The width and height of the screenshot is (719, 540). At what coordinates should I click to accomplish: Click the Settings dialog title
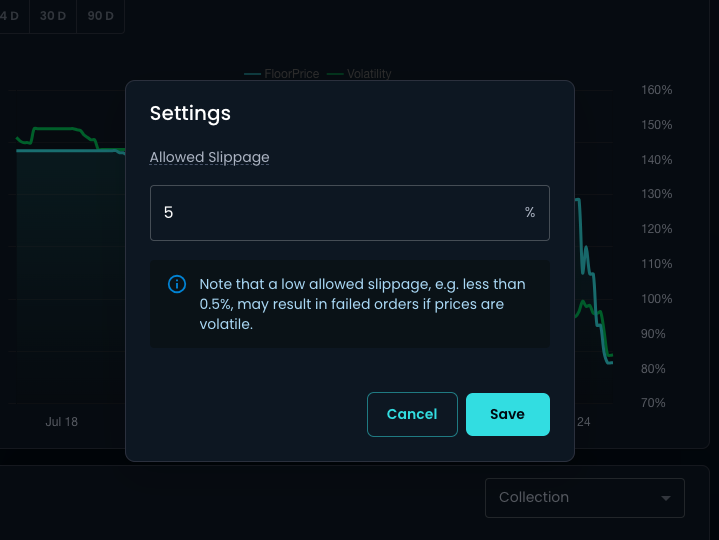click(x=190, y=113)
